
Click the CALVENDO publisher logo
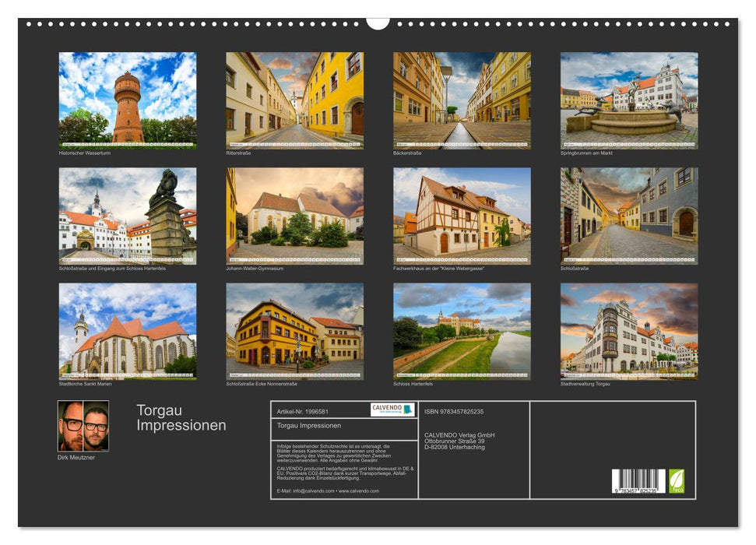coord(393,410)
